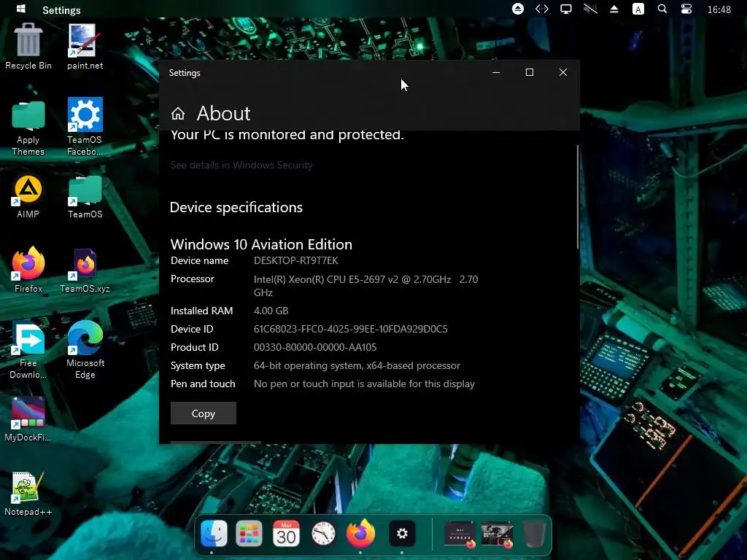Viewport: 747px width, 560px height.
Task: Click the No pen or touch input text
Action: pyautogui.click(x=364, y=384)
